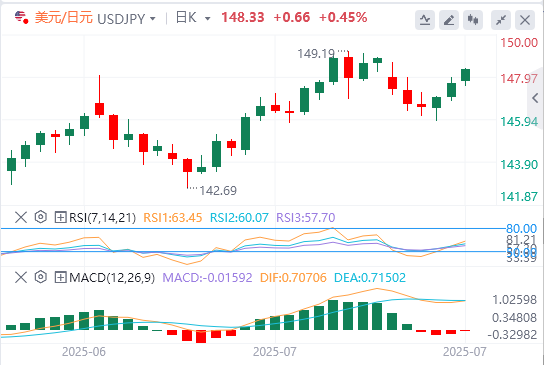The width and height of the screenshot is (544, 365).
Task: Click the MACD:-0.01592 value
Action: [x=207, y=278]
